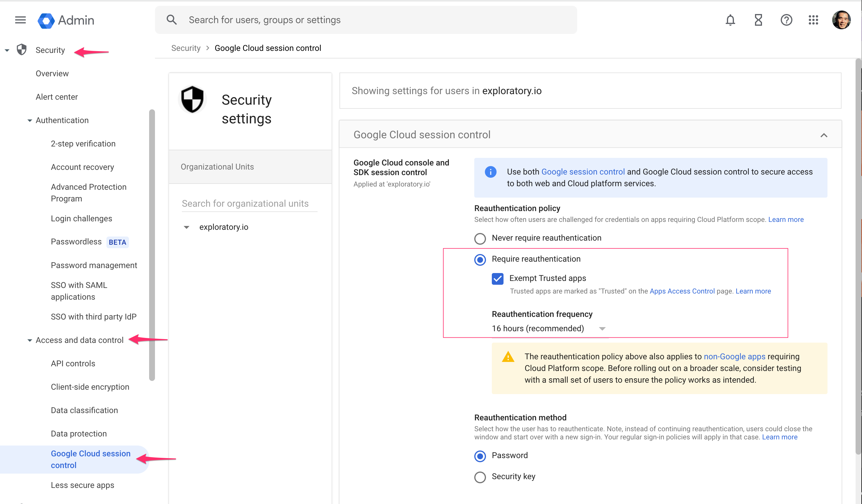The image size is (862, 504).
Task: Click the blue info icon in banner
Action: pyautogui.click(x=491, y=172)
